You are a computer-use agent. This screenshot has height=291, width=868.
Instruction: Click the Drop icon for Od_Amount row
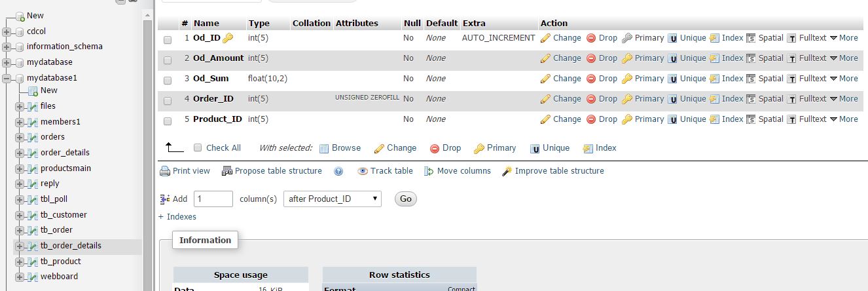click(x=591, y=58)
